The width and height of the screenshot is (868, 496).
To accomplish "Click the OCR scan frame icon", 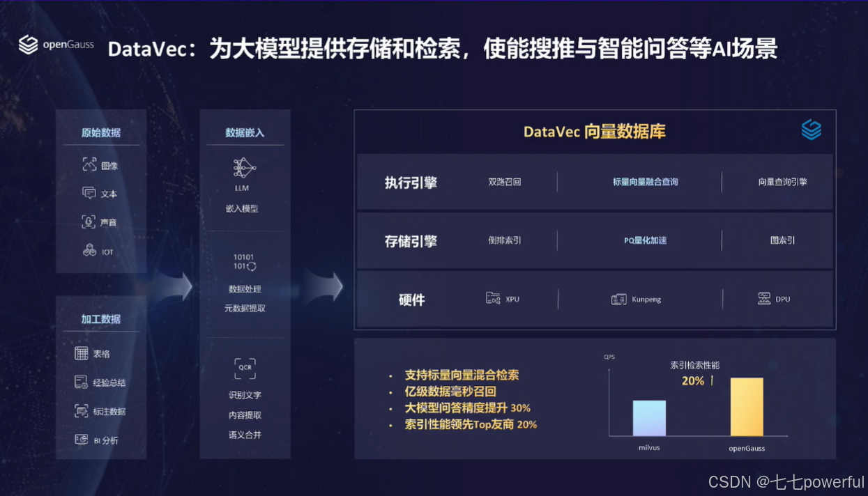I will pyautogui.click(x=245, y=368).
